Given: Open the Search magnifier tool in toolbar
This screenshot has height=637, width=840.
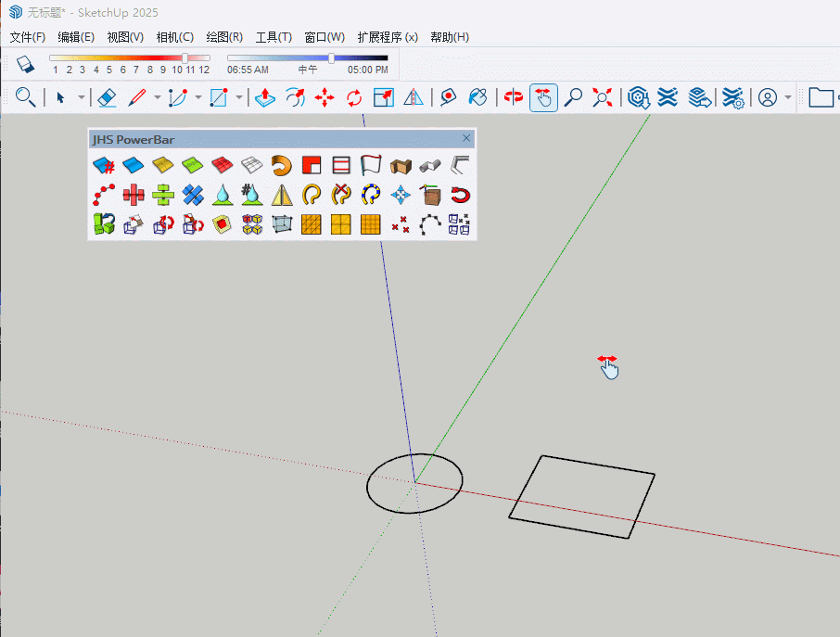Looking at the screenshot, I should (25, 97).
